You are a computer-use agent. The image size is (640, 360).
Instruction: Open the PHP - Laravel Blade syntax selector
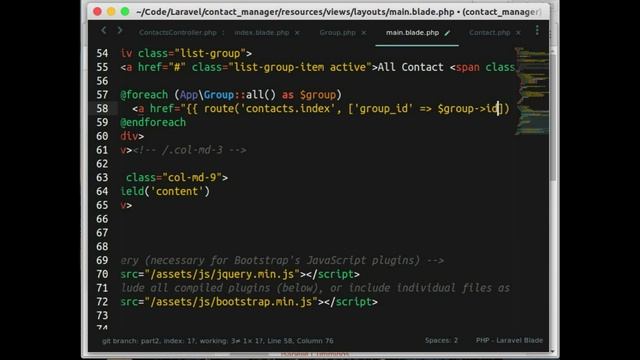click(x=509, y=340)
